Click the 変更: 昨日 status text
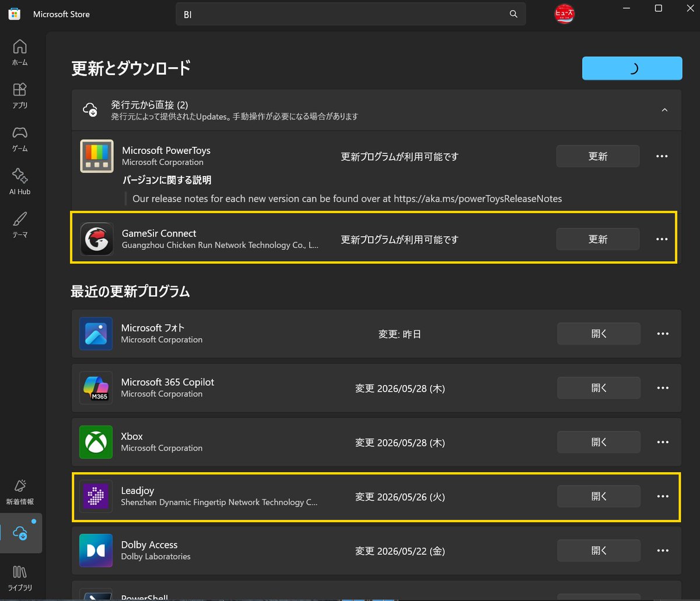700x601 pixels. 400,335
